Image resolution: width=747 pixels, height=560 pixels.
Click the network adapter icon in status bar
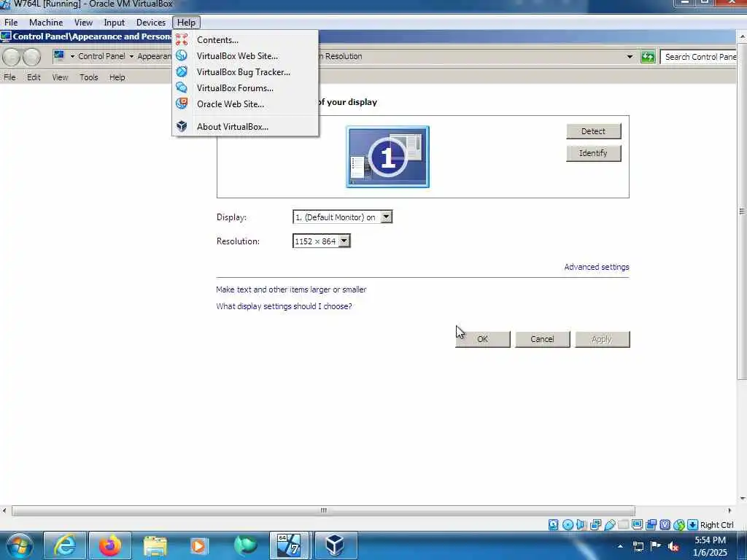[595, 524]
